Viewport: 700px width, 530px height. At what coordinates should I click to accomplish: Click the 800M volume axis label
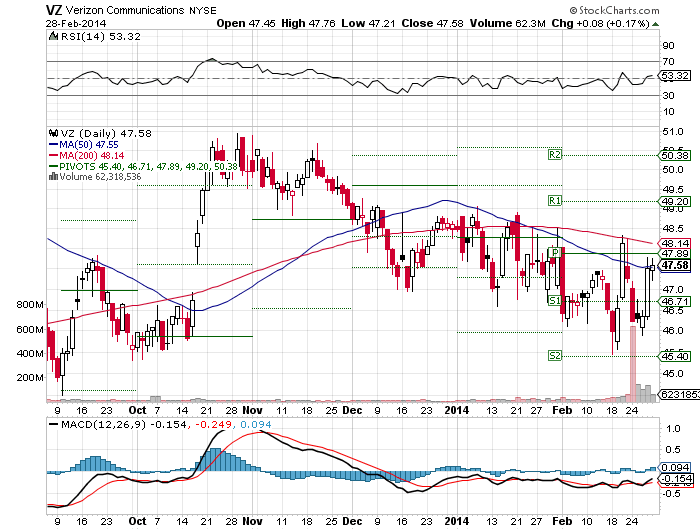click(x=30, y=305)
